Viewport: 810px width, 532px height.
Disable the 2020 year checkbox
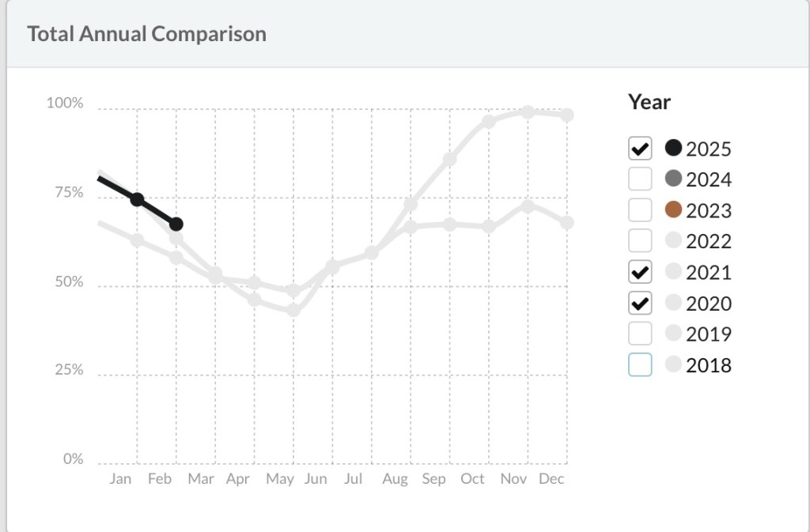(x=640, y=303)
